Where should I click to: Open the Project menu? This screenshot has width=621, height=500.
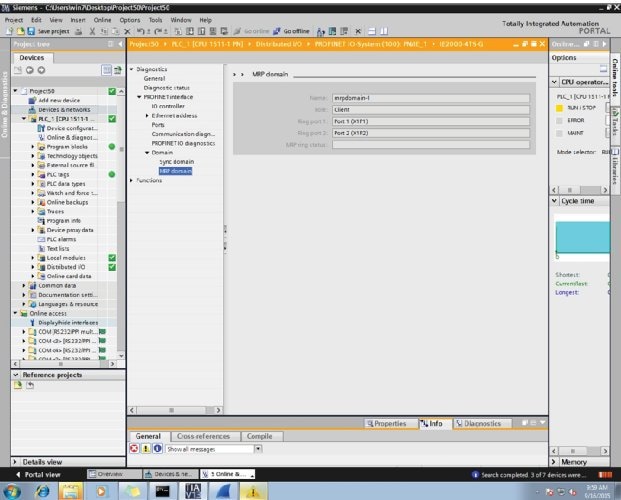click(x=14, y=20)
